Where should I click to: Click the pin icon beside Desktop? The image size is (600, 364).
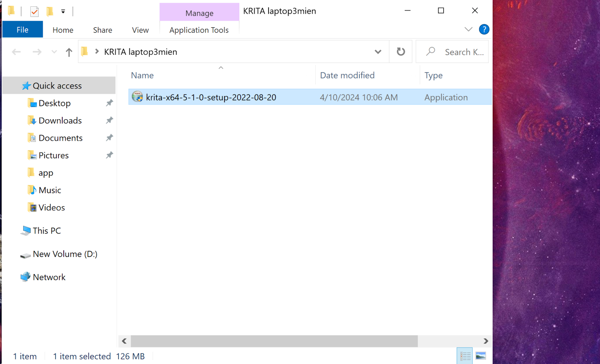tap(109, 103)
